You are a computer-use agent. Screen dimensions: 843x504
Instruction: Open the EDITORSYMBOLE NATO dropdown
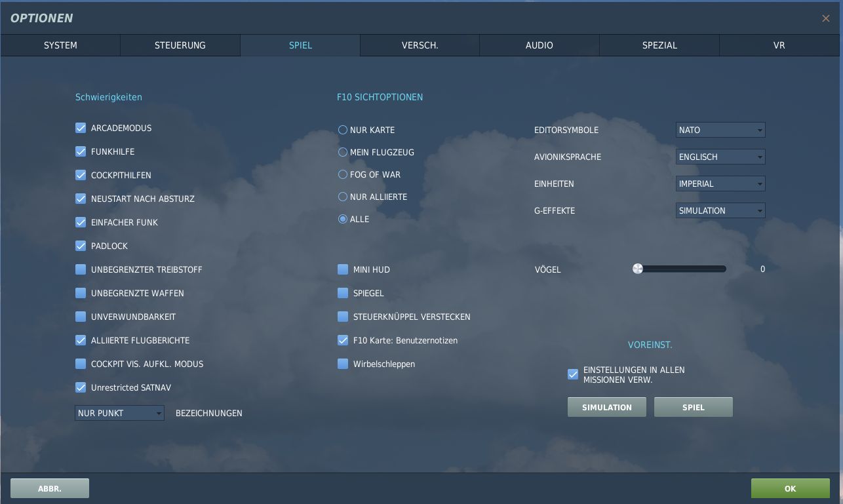tap(720, 130)
